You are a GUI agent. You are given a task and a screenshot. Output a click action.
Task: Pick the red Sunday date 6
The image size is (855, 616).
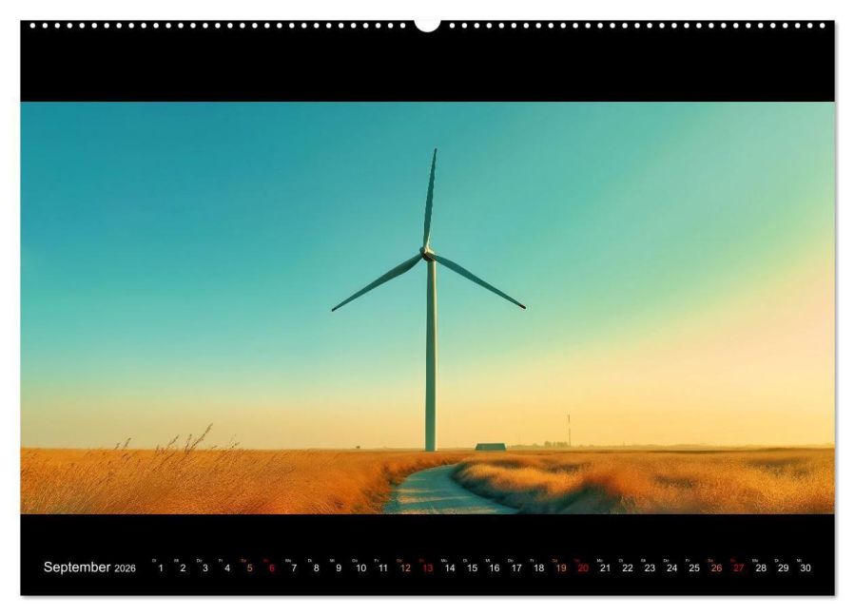271,568
